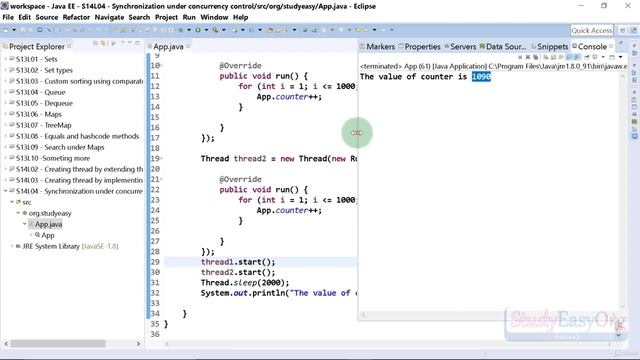Collapse the src folder node

[12, 202]
